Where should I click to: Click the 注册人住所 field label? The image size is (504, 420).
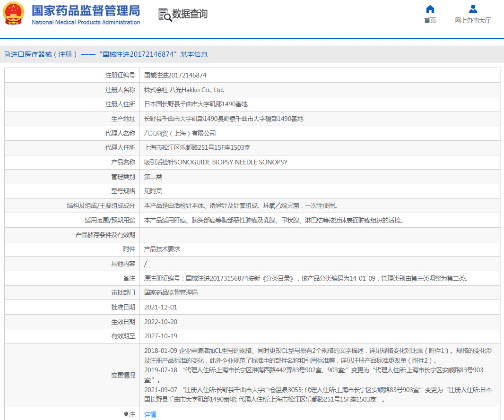click(x=120, y=104)
